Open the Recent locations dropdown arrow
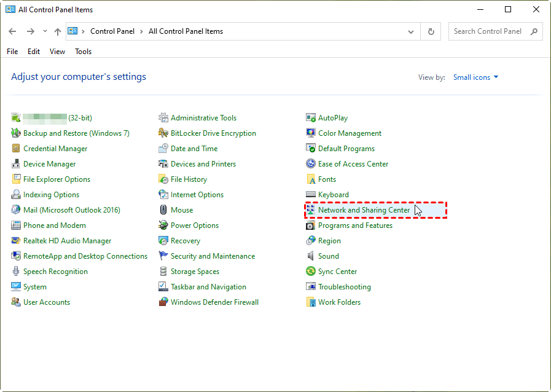The height and width of the screenshot is (392, 551). (x=45, y=31)
